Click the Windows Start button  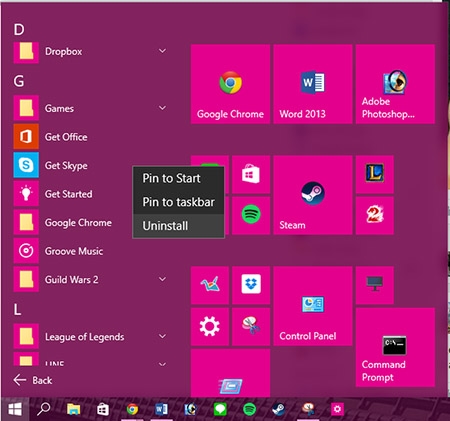(x=15, y=409)
